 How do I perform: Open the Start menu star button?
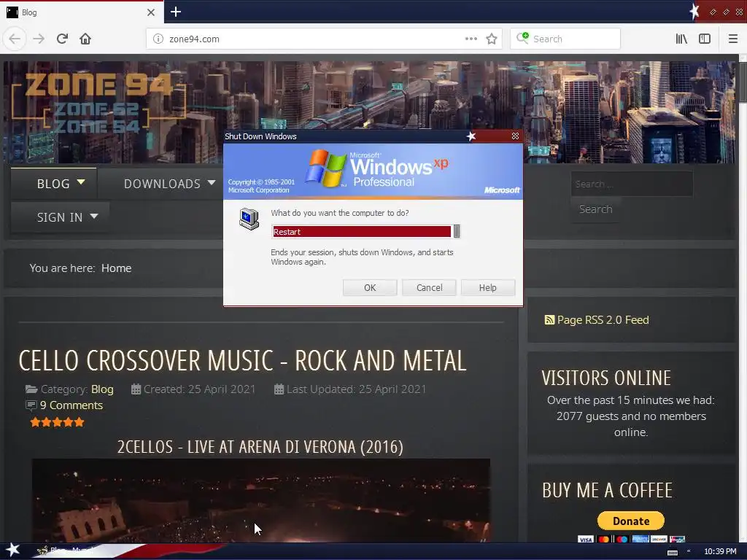pyautogui.click(x=12, y=550)
